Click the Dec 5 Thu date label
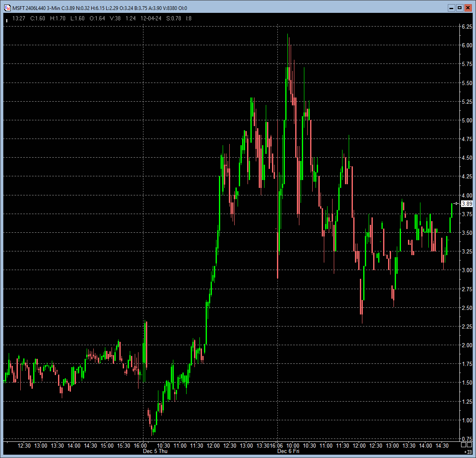Screen dimensions: 476x458 [x=155, y=451]
